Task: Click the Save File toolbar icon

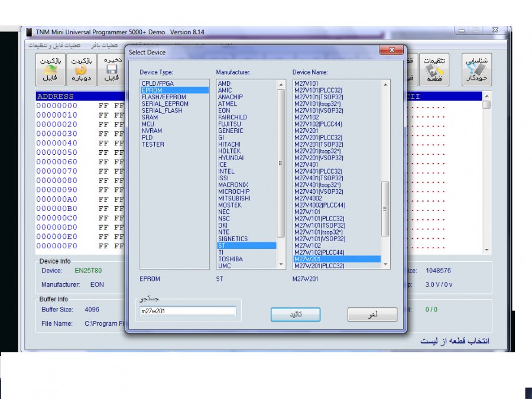Action: [x=112, y=69]
